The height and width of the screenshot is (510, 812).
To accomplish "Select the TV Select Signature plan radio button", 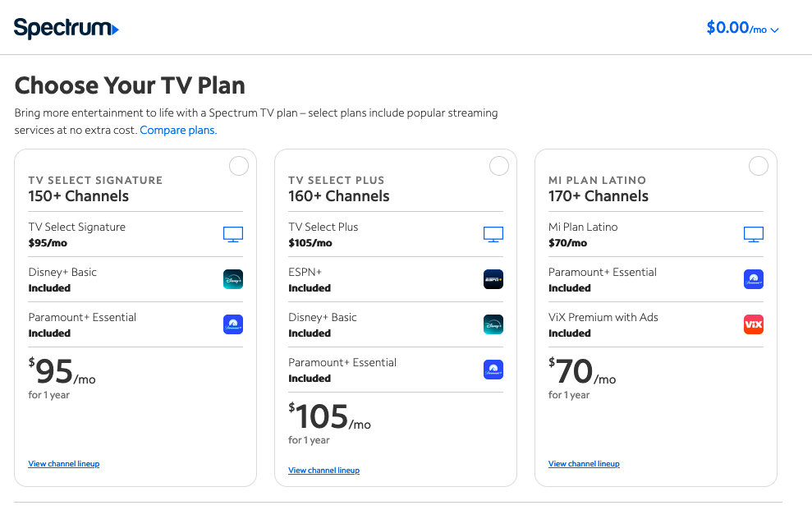I will (239, 166).
